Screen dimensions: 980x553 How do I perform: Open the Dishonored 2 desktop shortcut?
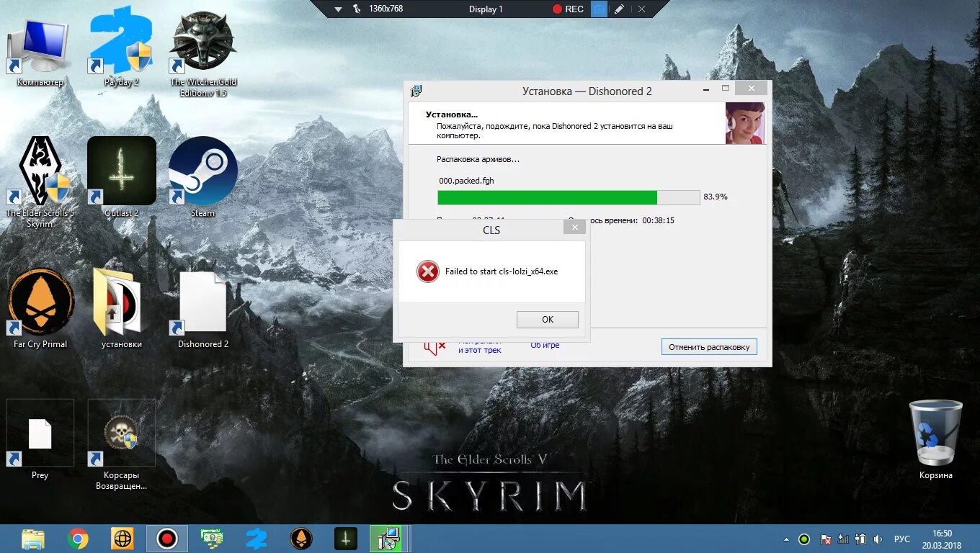203,308
